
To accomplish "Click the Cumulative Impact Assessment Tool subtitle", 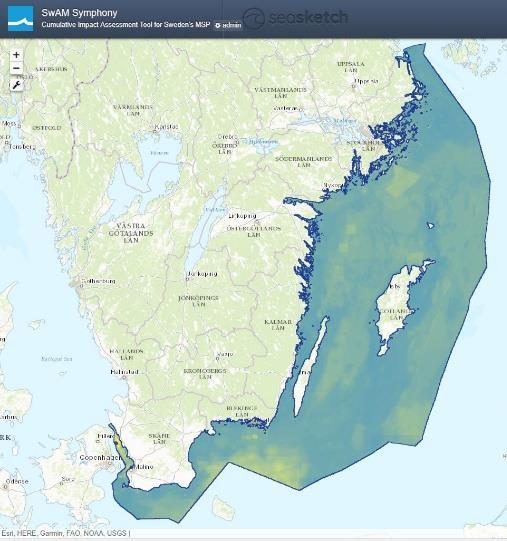I will 126,25.
